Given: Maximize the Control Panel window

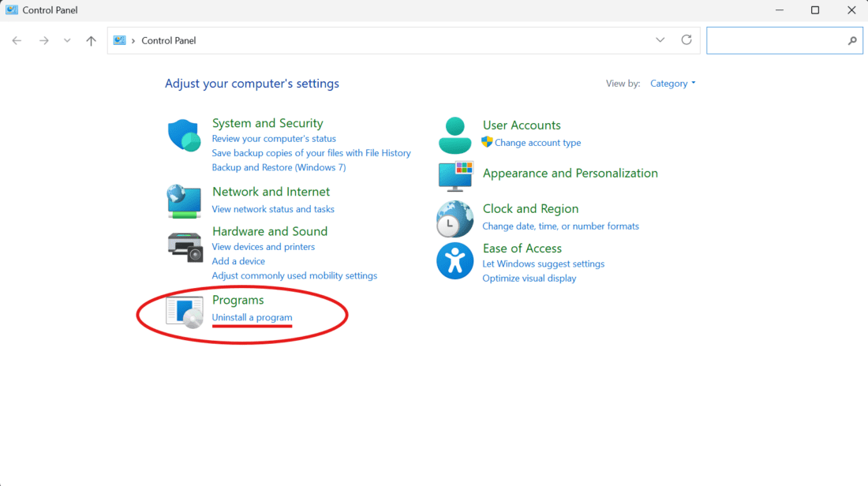Looking at the screenshot, I should [815, 10].
